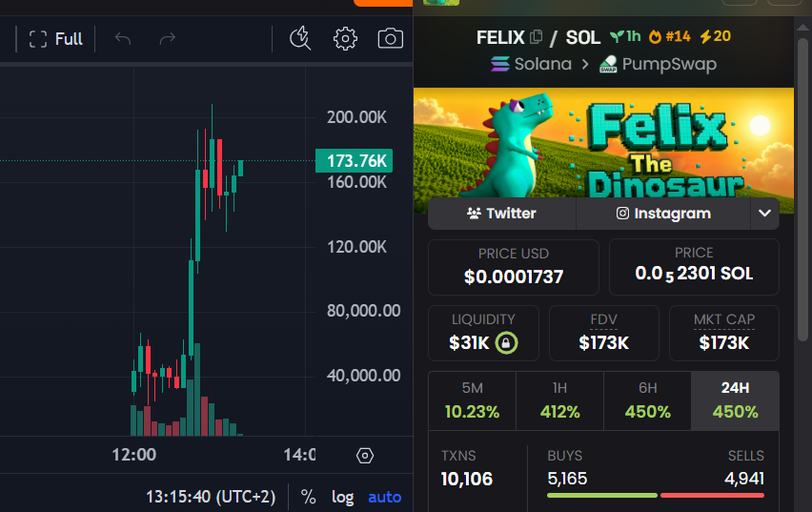This screenshot has height=512, width=812.
Task: Toggle percent scale on chart
Action: [308, 497]
